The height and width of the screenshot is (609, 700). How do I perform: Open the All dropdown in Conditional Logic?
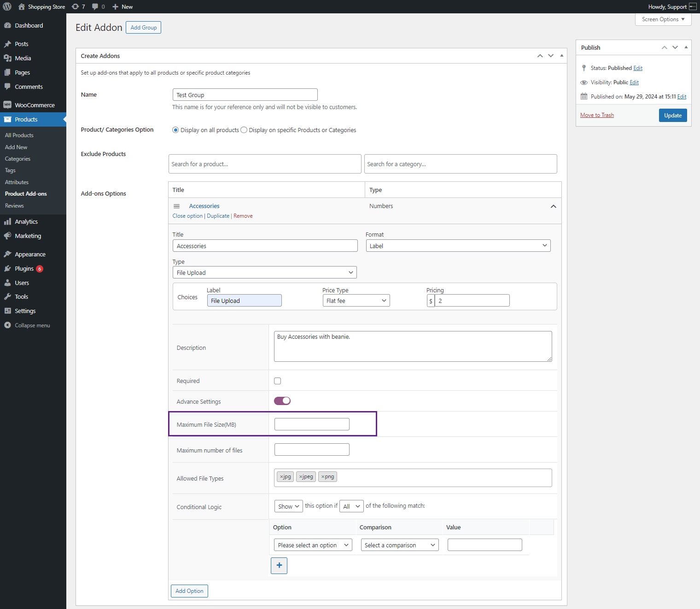coord(352,506)
